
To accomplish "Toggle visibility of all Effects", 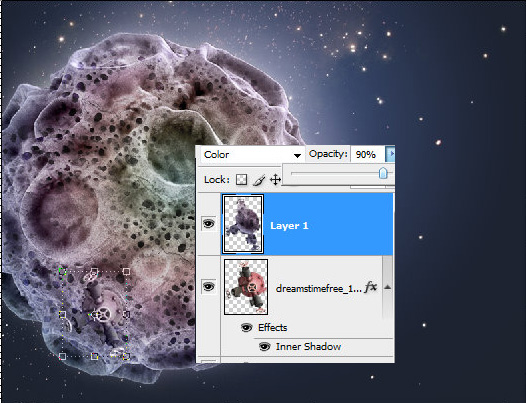I will (x=247, y=327).
